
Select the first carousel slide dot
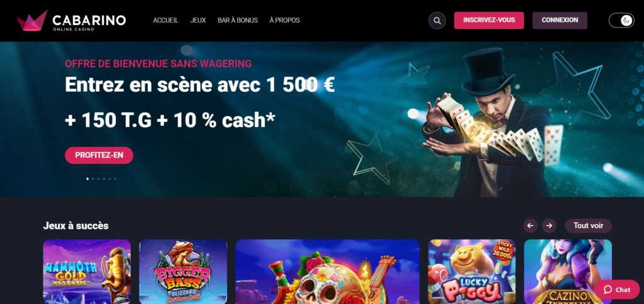point(87,178)
